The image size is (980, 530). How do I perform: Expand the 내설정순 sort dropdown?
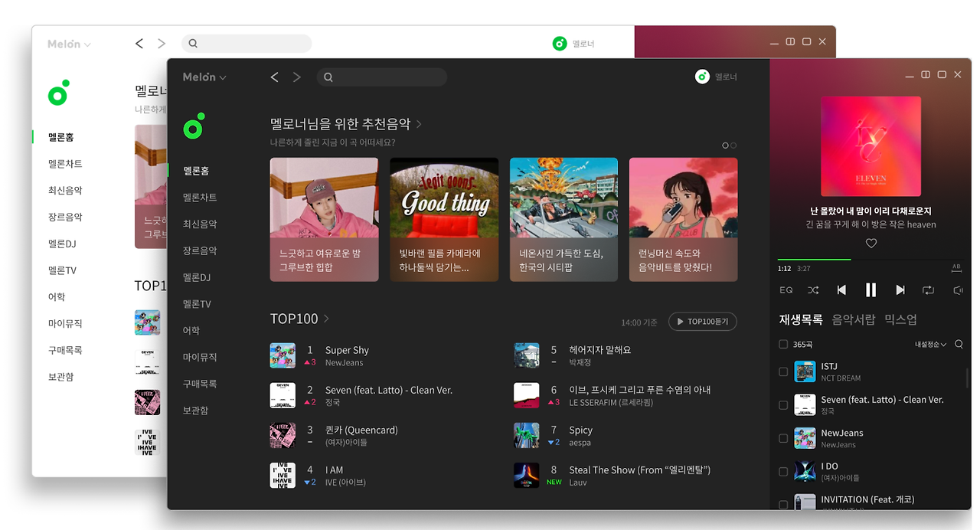[x=930, y=345]
